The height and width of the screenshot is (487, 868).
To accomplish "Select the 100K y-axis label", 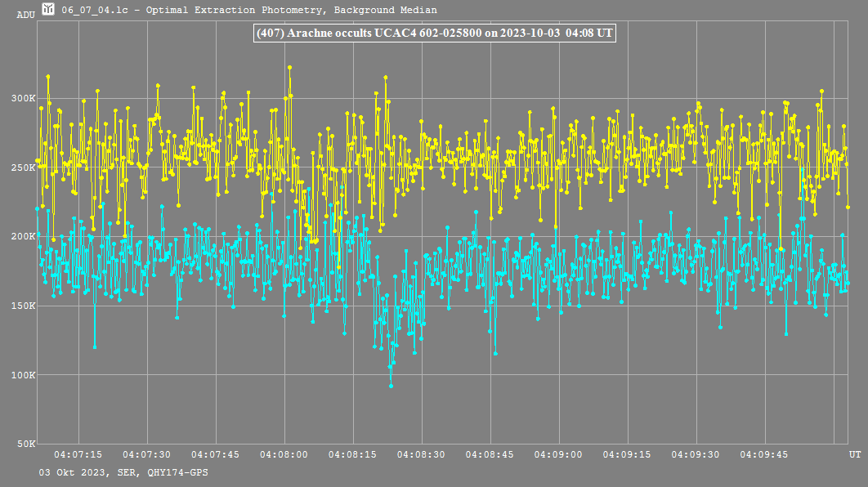I will point(22,376).
